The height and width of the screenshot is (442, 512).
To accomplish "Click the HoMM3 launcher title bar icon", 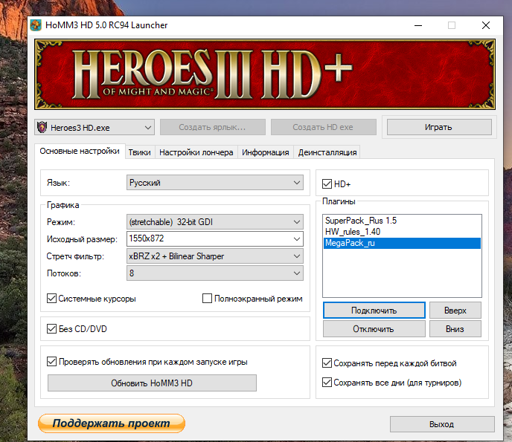I will coord(36,25).
